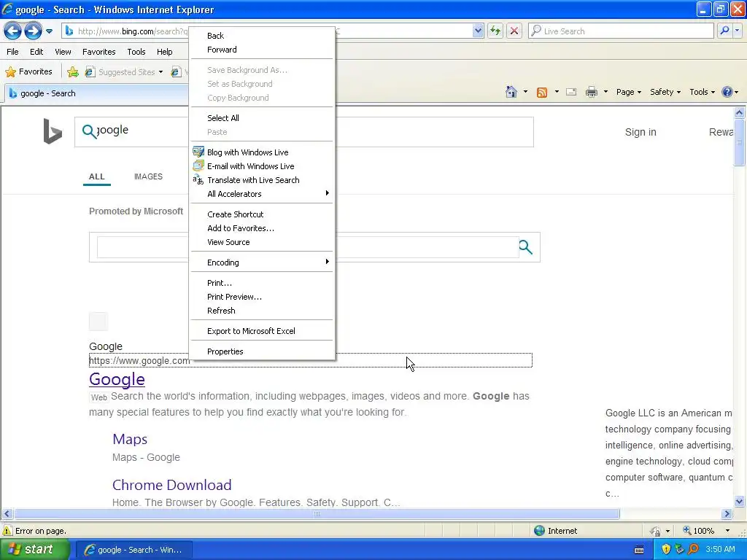Open the Chrome Download sublink
Screen dimensions: 747x560
tap(171, 485)
